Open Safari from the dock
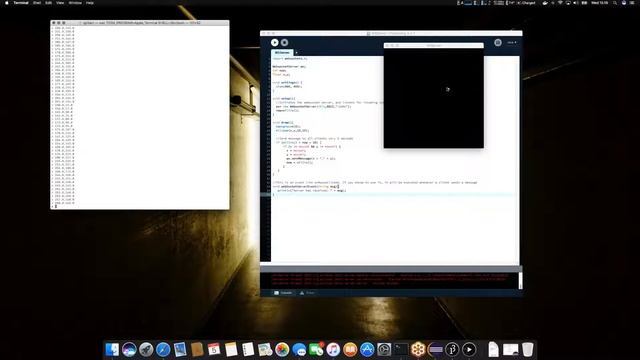The width and height of the screenshot is (640, 360). (163, 349)
